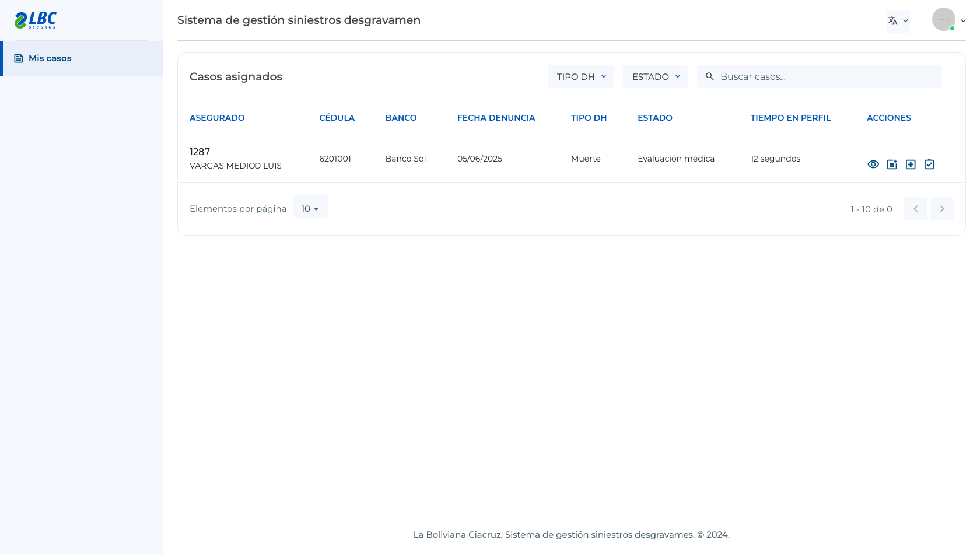Focus the Buscar casos search field

pos(820,76)
